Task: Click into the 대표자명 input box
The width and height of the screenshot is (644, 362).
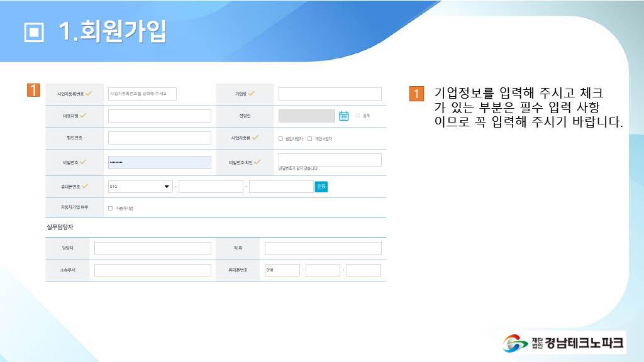Action: [x=159, y=116]
